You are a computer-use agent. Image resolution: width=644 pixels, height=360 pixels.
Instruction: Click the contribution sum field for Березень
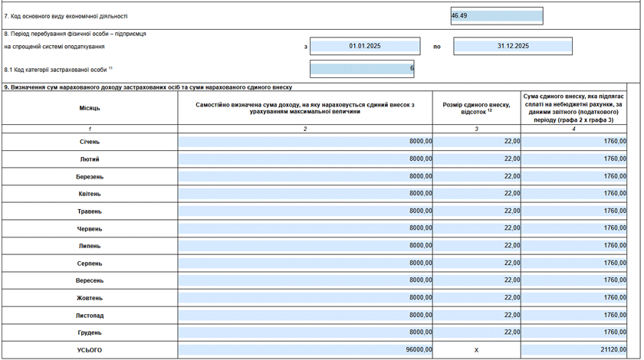coord(574,177)
